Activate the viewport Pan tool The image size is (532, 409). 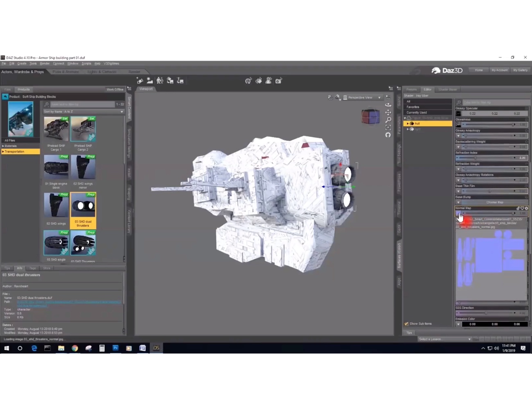(388, 112)
